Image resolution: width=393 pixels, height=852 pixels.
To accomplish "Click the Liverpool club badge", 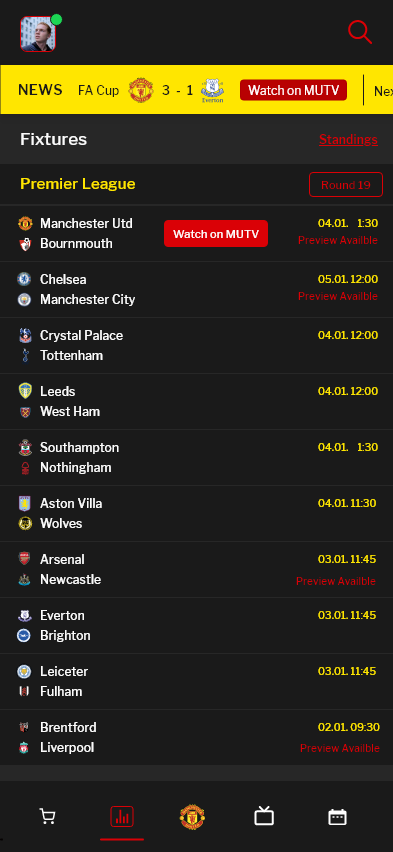I will pos(23,748).
